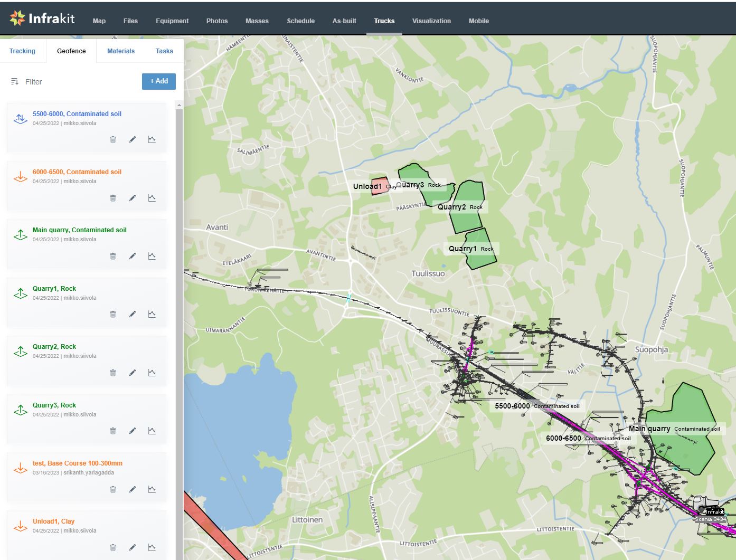Show statistics chart for Quarry3, Rock
This screenshot has width=736, height=560.
(152, 431)
